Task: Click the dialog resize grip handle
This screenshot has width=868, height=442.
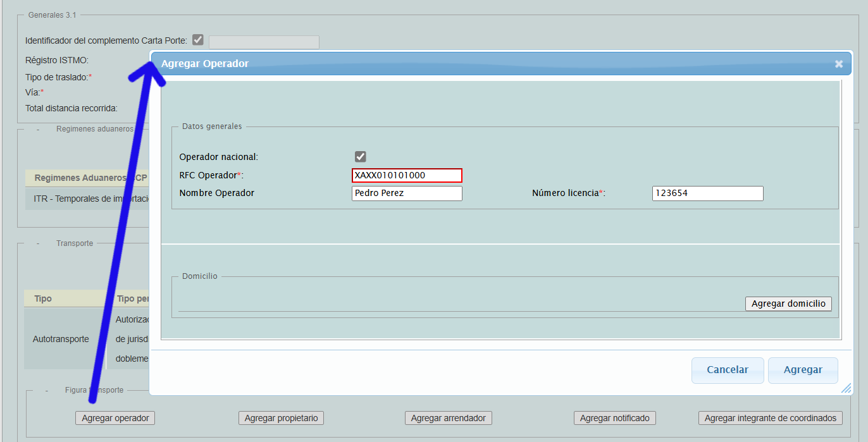Action: coord(845,388)
